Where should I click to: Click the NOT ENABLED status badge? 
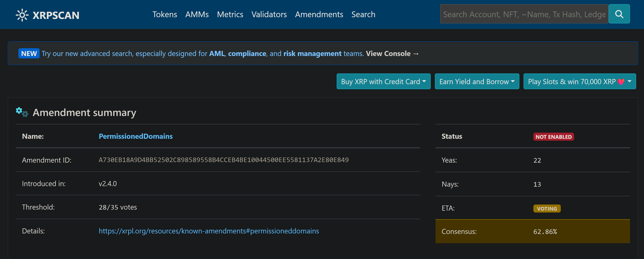click(x=553, y=137)
